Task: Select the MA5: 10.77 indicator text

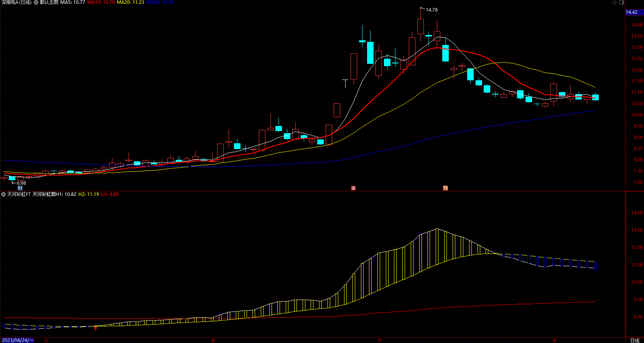Action: coord(72,2)
